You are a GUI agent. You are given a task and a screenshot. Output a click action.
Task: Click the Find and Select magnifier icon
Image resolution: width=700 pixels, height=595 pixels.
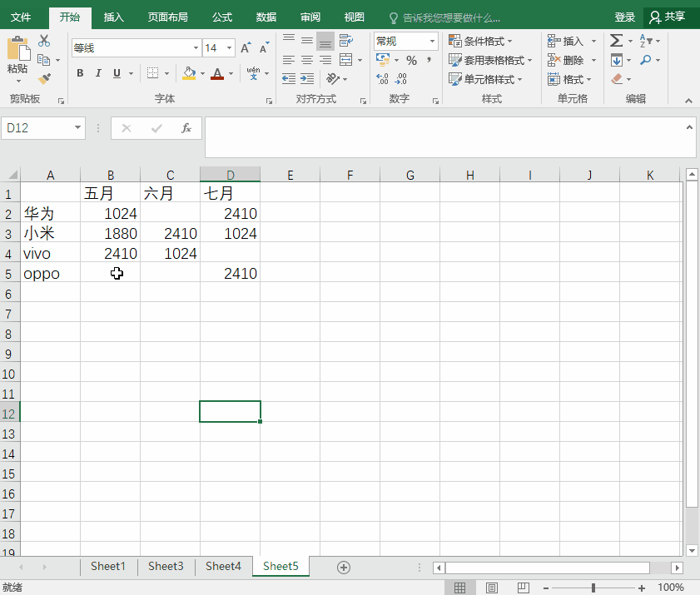[646, 60]
